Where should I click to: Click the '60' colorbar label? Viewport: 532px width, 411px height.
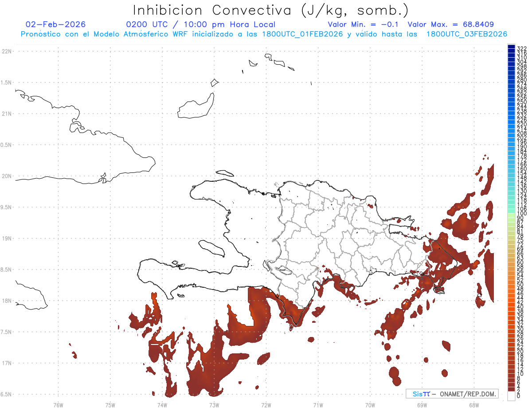520,262
